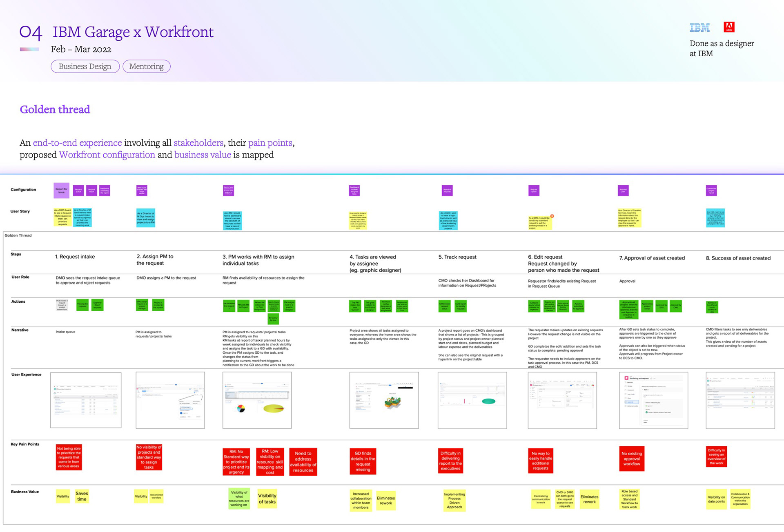Screen dimensions: 784x532
Task: Click 'Collaboration & Communication within the organisation' note
Action: [x=740, y=499]
